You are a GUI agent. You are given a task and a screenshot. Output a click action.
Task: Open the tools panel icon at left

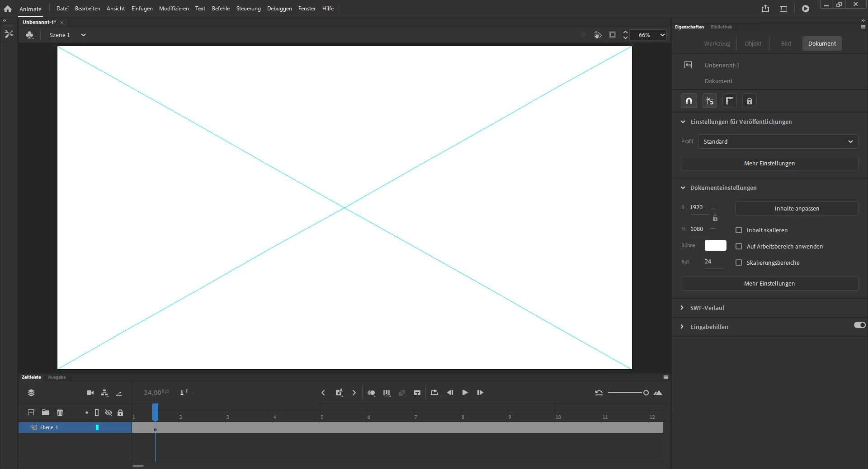(9, 34)
